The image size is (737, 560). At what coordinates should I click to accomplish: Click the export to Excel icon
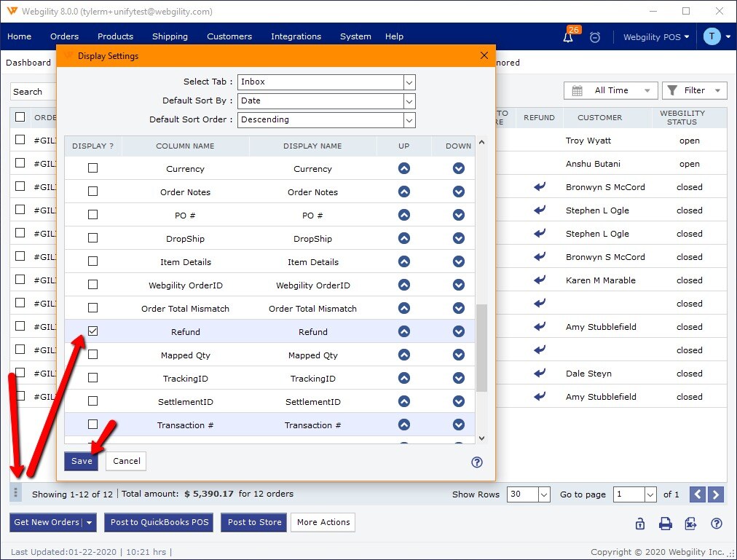690,524
